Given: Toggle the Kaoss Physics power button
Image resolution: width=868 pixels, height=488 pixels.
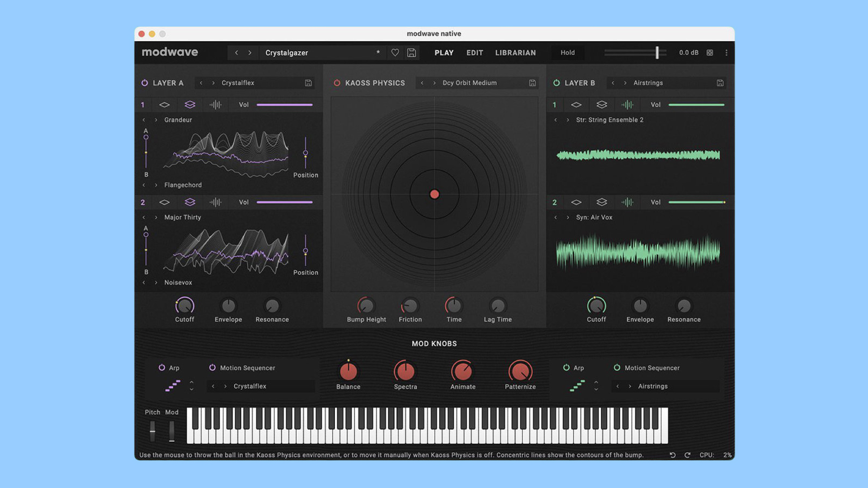Looking at the screenshot, I should (337, 83).
